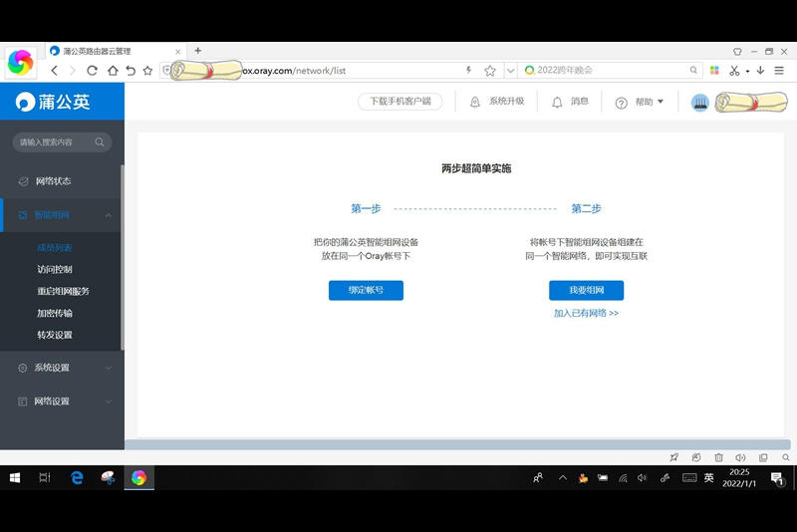The height and width of the screenshot is (532, 797).
Task: Open 消息 notifications bell
Action: [570, 102]
